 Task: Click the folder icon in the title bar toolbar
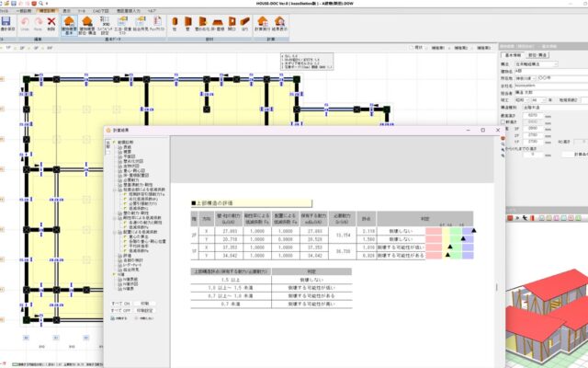pos(6,4)
